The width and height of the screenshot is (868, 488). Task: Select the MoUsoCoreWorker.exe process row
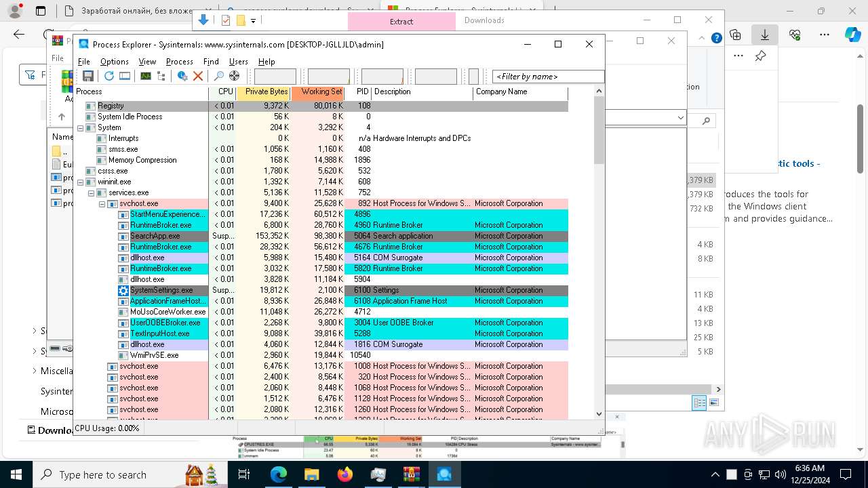pos(321,312)
